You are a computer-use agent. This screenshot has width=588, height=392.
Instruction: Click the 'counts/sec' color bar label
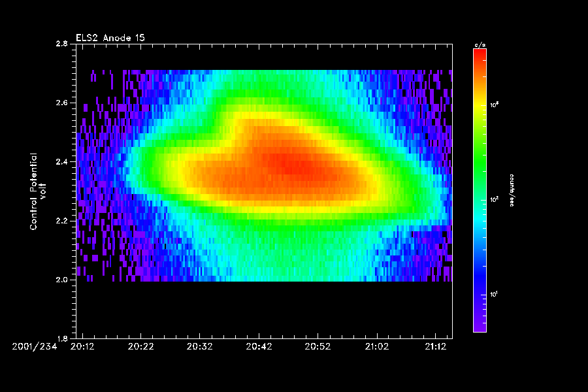pos(512,190)
